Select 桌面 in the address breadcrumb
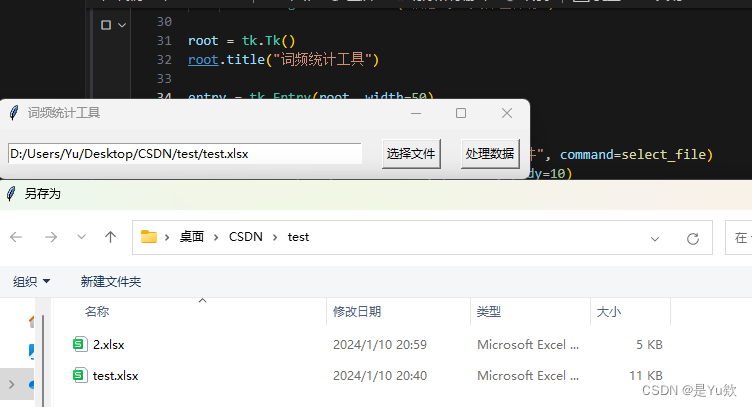Screen dimensions: 752x407 [x=192, y=237]
